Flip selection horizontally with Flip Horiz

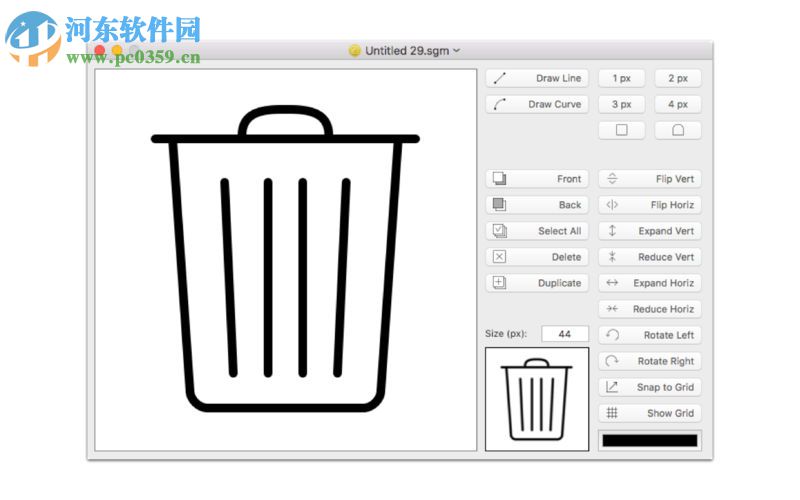coord(649,205)
